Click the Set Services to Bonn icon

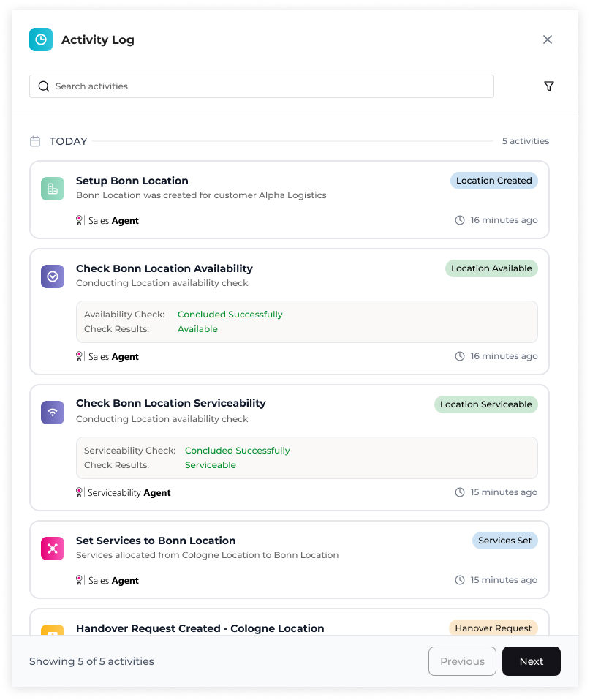(53, 549)
